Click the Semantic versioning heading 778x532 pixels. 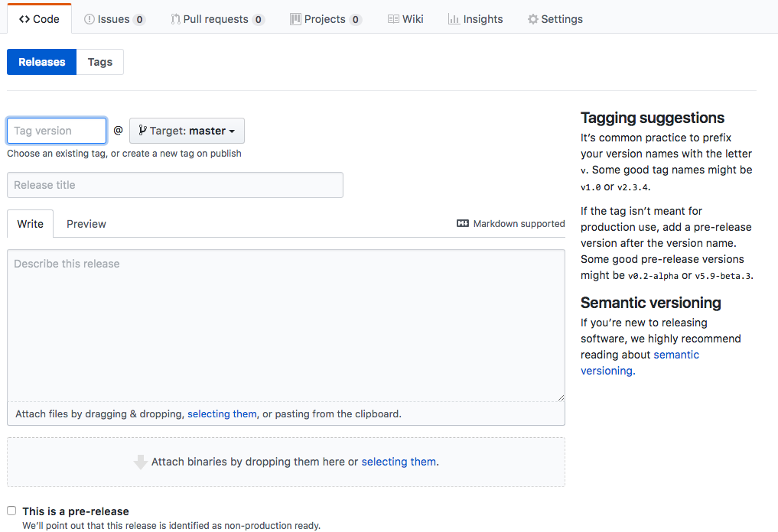point(651,303)
